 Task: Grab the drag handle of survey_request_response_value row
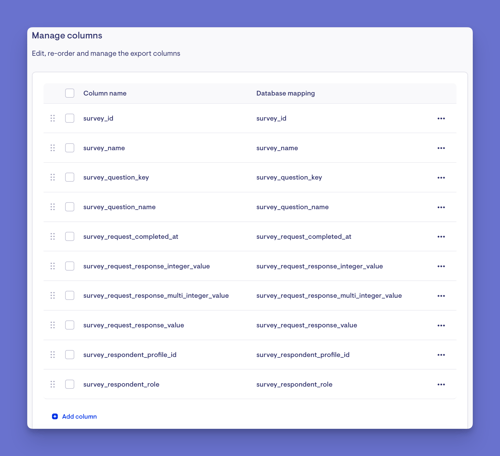tap(53, 325)
